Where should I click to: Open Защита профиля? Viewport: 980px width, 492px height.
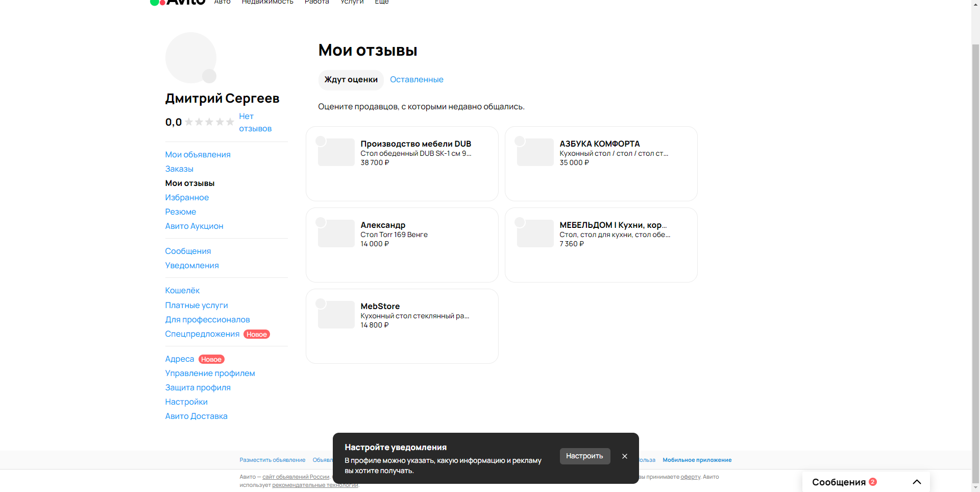[198, 387]
